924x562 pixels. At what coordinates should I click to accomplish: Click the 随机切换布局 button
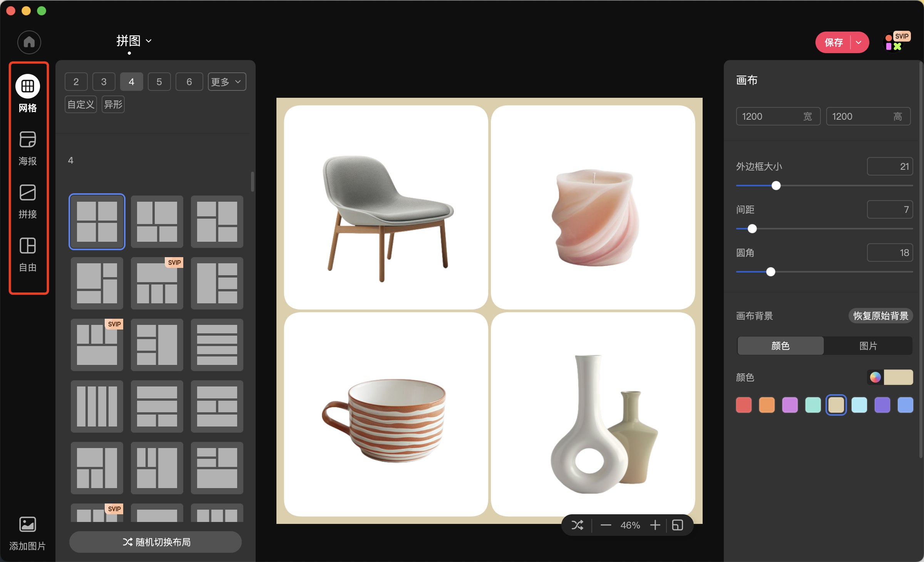pyautogui.click(x=156, y=542)
